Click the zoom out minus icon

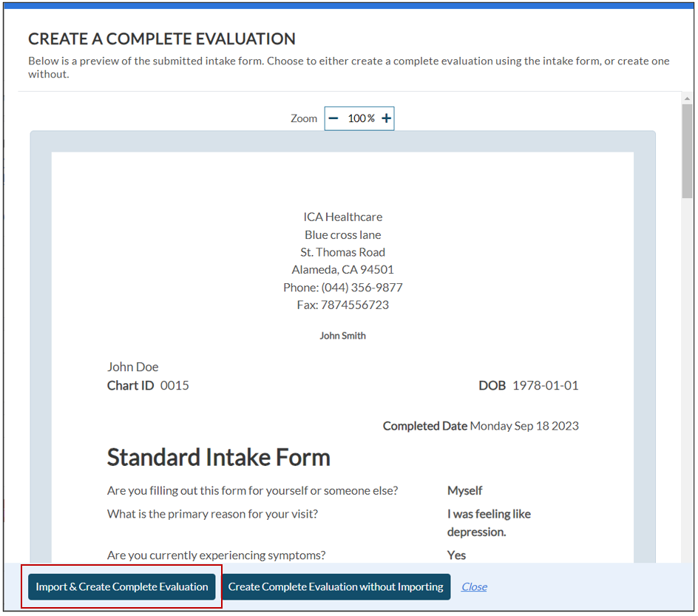tap(333, 118)
